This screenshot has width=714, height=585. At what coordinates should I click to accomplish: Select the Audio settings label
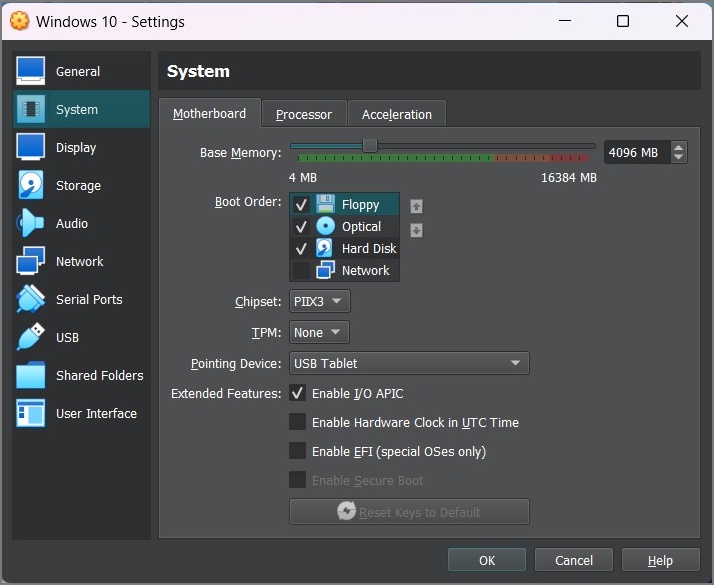point(72,224)
